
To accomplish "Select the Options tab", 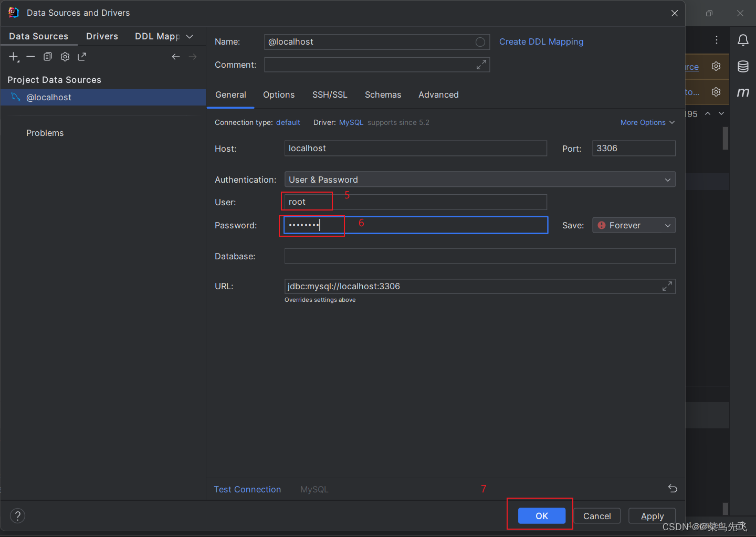I will coord(279,94).
